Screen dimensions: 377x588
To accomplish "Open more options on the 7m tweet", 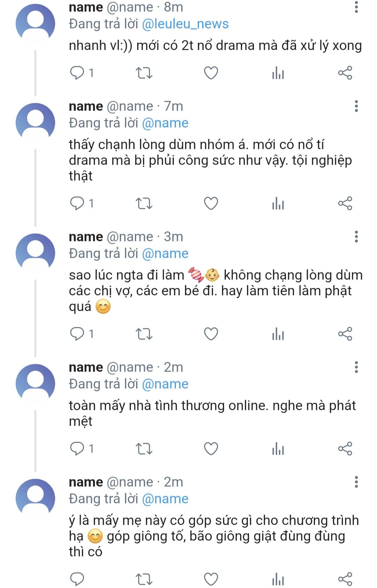I will [x=356, y=106].
